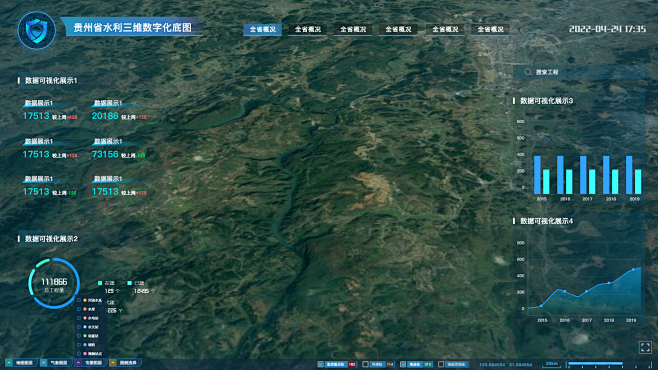The height and width of the screenshot is (370, 658).
Task: Tick the checkbox in the first legend row
Action: click(x=79, y=300)
